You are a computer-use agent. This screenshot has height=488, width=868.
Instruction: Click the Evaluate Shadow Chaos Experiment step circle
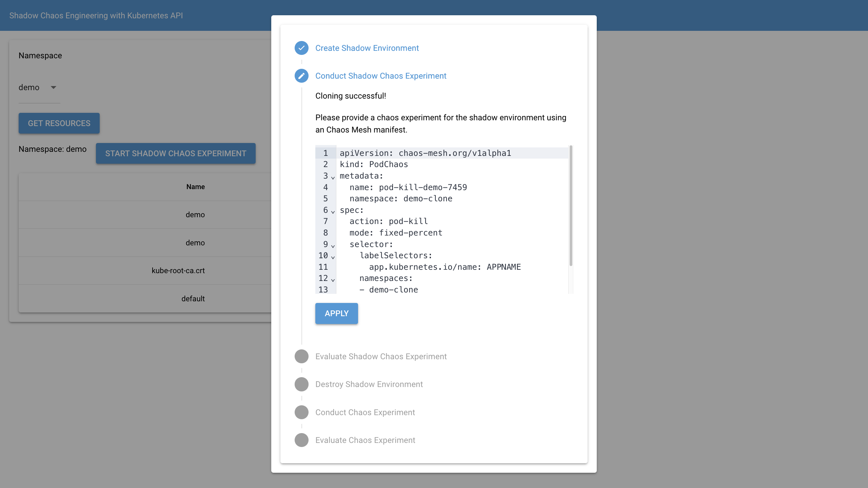[x=301, y=357]
